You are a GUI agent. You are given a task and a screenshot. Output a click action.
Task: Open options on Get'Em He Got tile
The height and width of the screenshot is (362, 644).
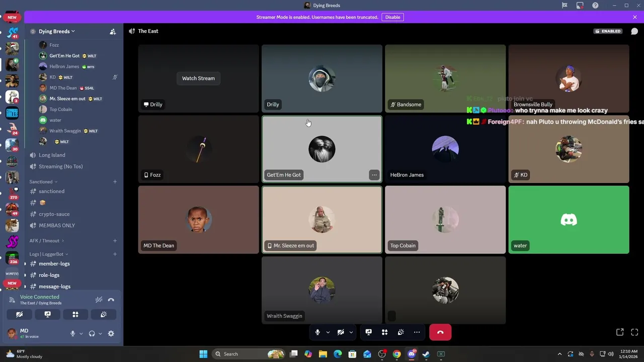(374, 175)
